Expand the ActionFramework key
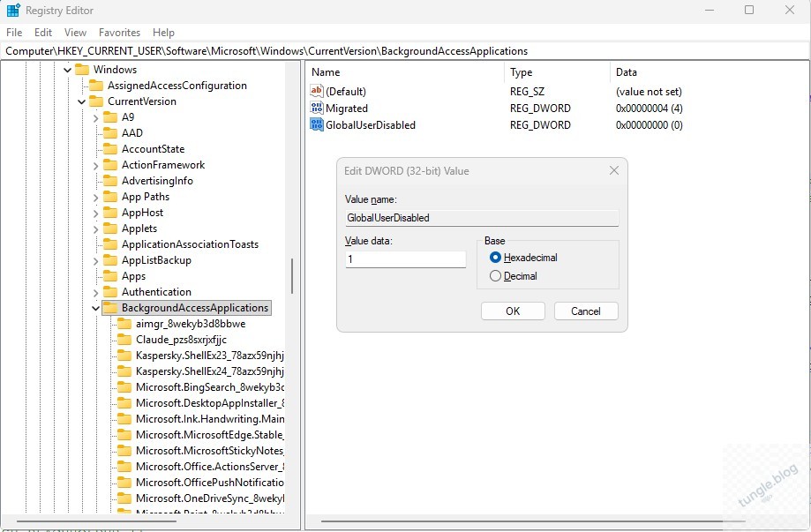Screen dimensions: 811x532 click(x=95, y=166)
